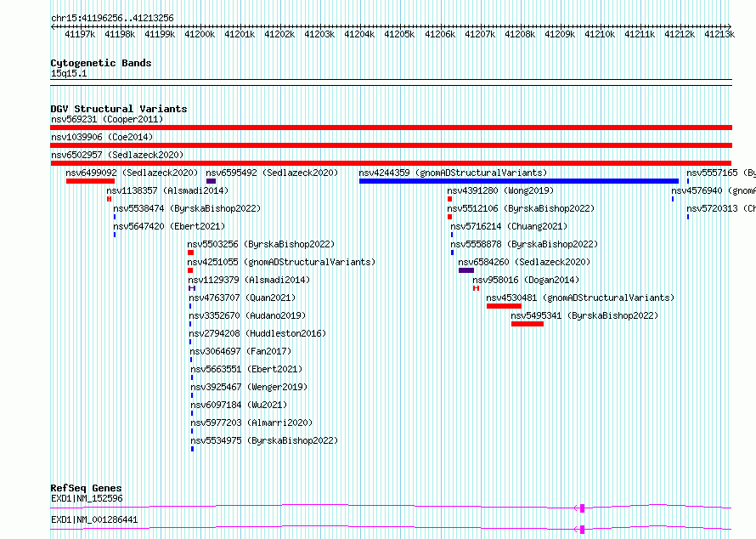
Task: Select the RefSeq Genes track title
Action: pos(86,488)
